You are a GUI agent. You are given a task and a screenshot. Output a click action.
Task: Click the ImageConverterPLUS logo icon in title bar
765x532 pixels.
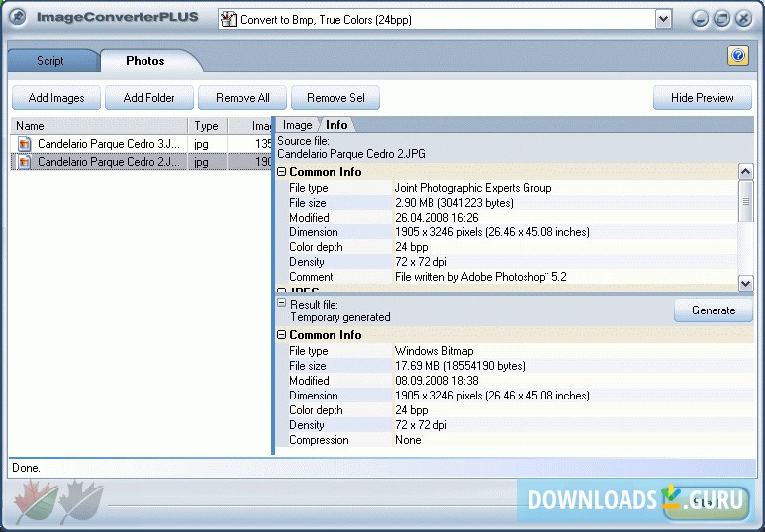tap(17, 17)
